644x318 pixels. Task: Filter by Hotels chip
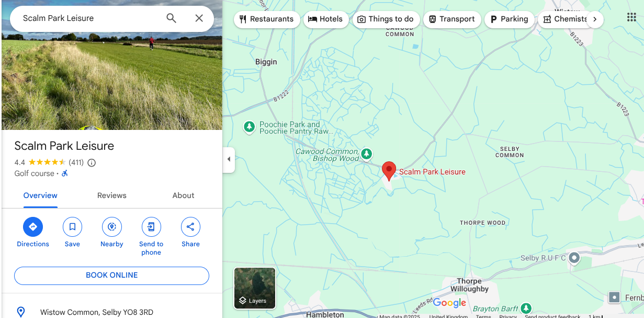pyautogui.click(x=325, y=19)
